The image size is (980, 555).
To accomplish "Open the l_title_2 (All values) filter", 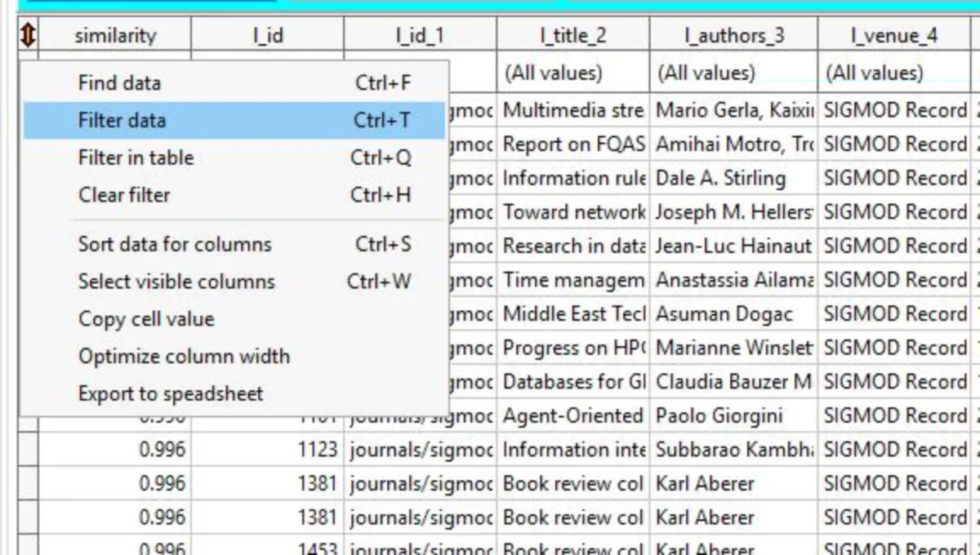I will coord(573,73).
